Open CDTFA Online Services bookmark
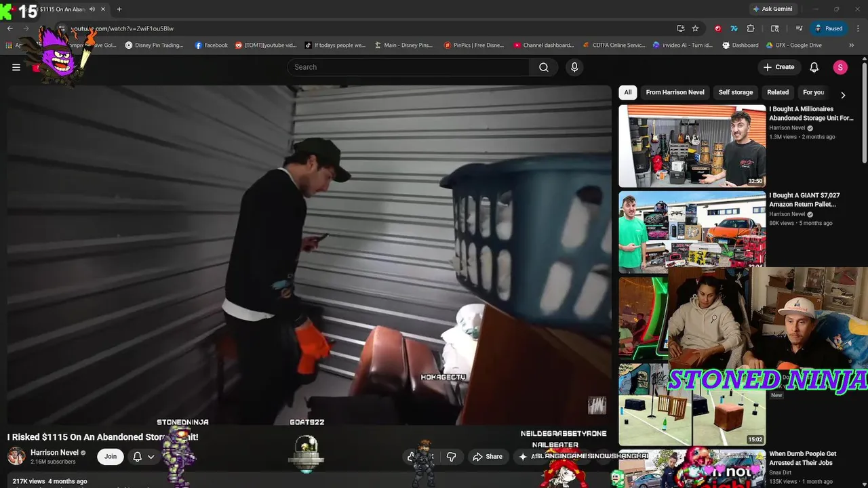The height and width of the screenshot is (488, 868). click(x=614, y=45)
